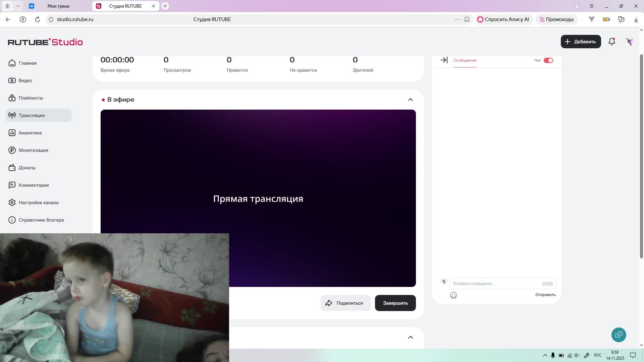This screenshot has height=362, width=644.
Task: Open the browser tab list dropdown
Action: coord(18,6)
